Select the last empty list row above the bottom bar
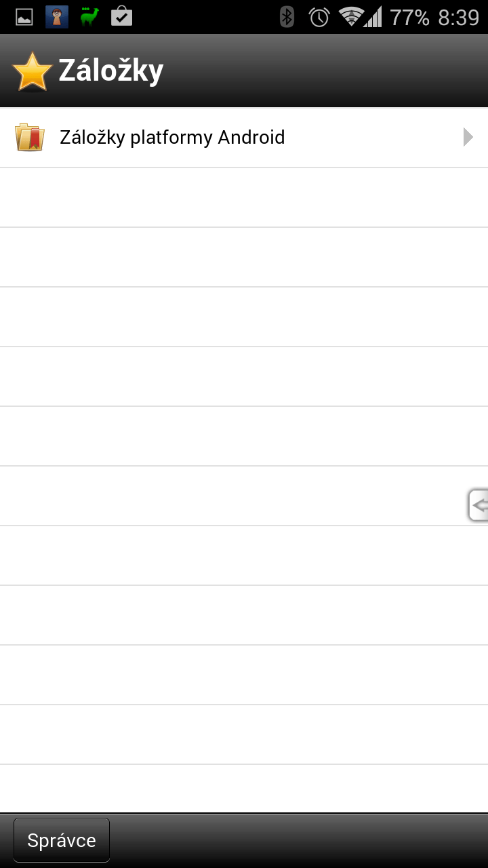This screenshot has height=868, width=488. coord(244,788)
